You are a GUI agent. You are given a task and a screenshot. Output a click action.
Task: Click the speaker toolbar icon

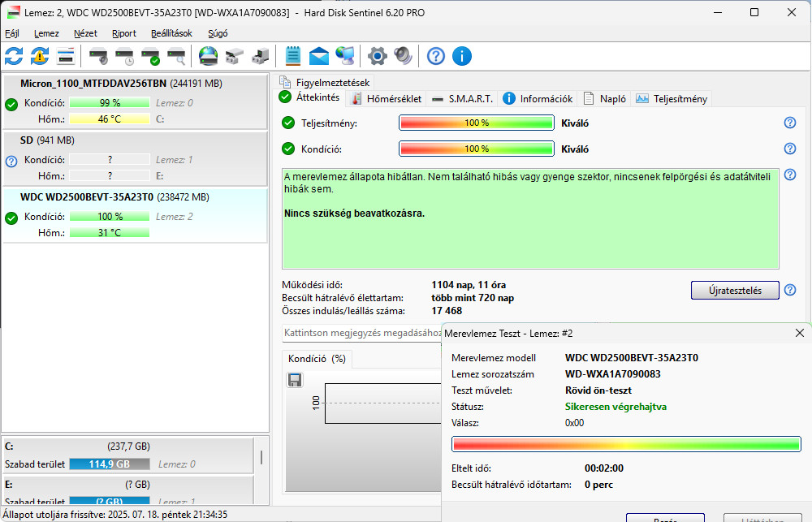coord(403,56)
